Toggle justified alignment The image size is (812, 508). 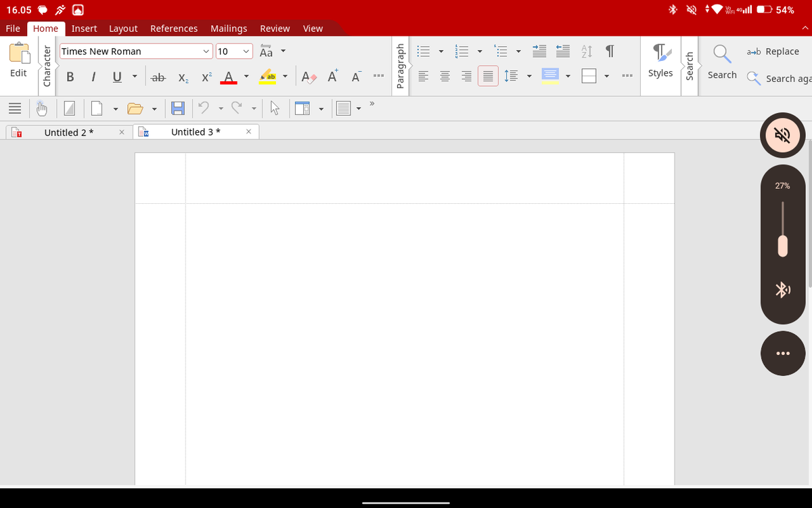487,76
